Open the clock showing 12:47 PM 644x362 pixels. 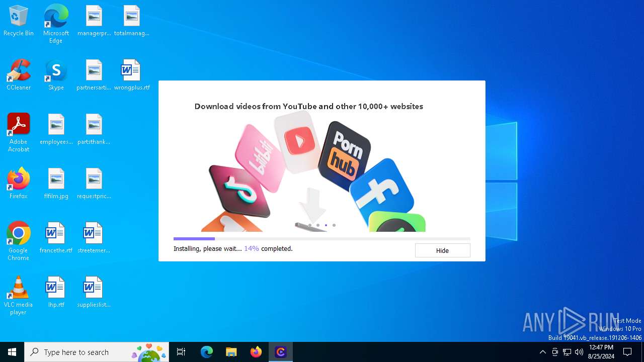[x=601, y=352]
